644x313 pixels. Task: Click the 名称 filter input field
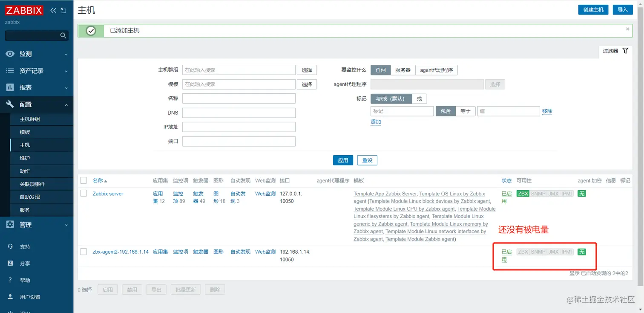(x=239, y=99)
